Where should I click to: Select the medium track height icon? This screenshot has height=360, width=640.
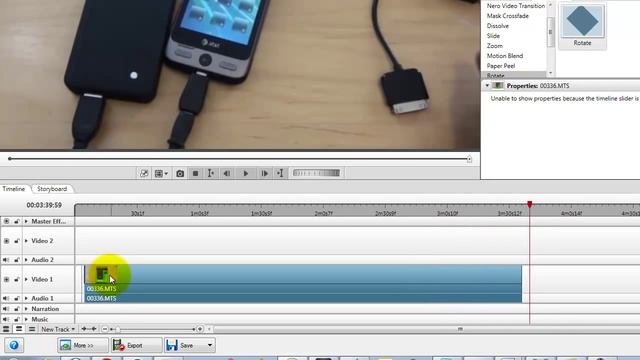coord(19,329)
